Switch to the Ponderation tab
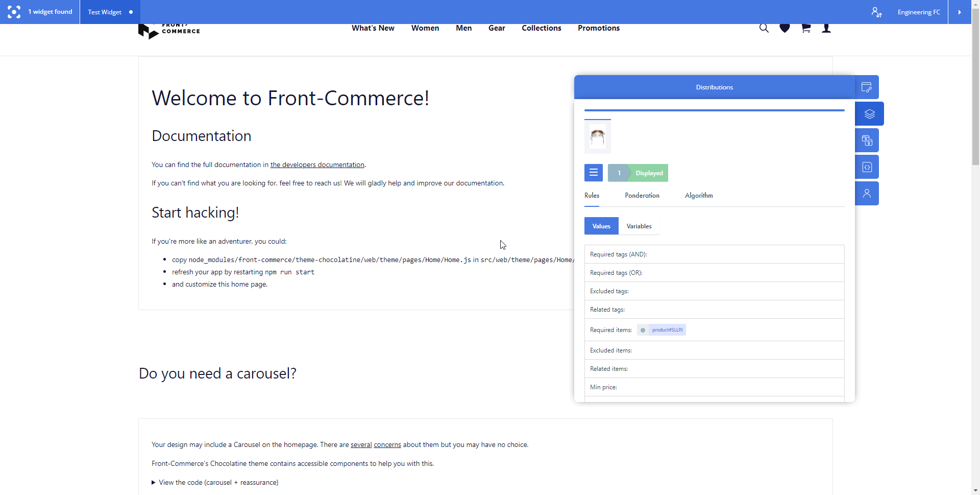This screenshot has width=980, height=495. [x=642, y=196]
